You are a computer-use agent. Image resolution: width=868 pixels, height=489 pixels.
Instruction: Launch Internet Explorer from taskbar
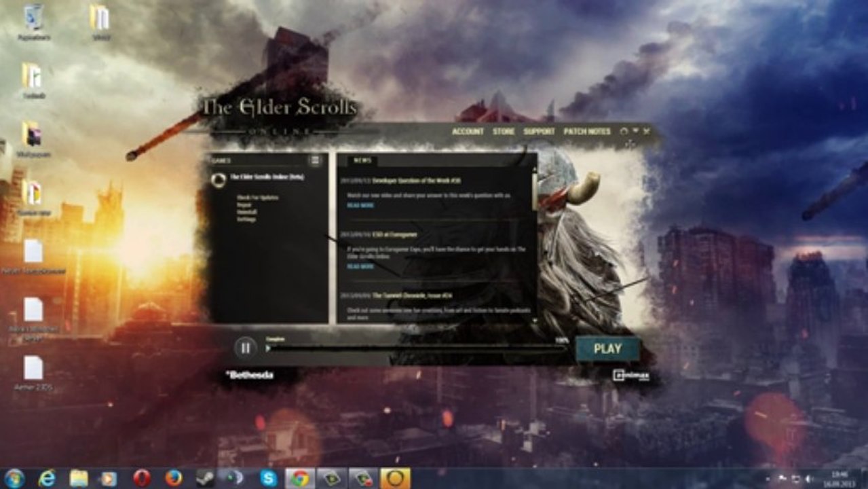[47, 478]
